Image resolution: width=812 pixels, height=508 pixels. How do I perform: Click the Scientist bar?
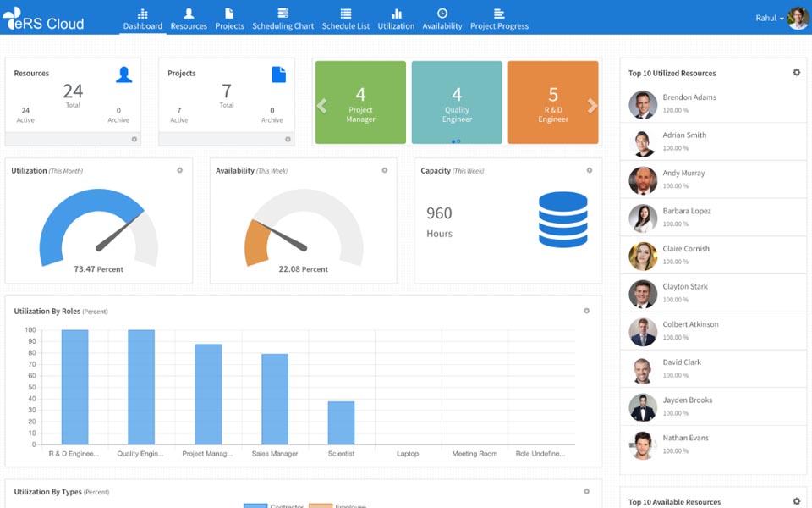(x=341, y=422)
